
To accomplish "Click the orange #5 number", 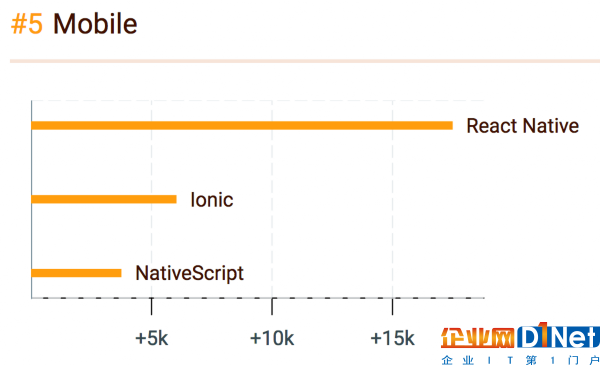I will point(27,24).
